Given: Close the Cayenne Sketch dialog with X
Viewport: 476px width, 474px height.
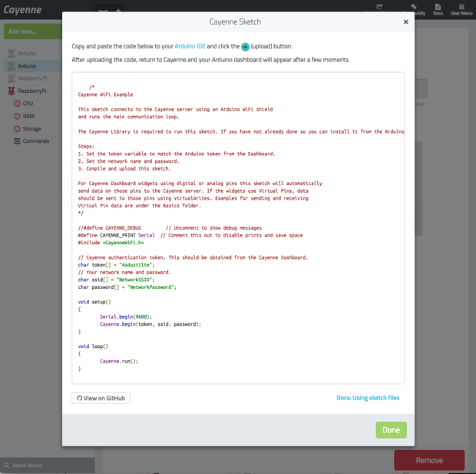Looking at the screenshot, I should coord(405,22).
